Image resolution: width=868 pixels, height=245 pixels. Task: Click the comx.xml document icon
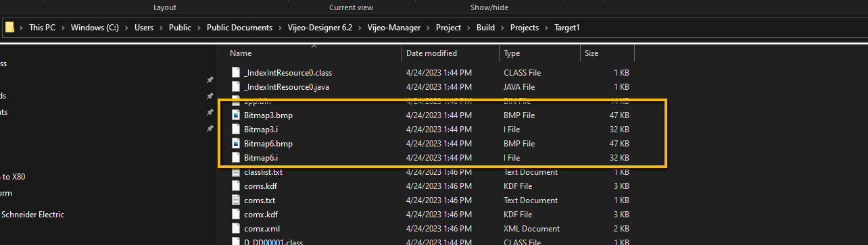pos(235,229)
